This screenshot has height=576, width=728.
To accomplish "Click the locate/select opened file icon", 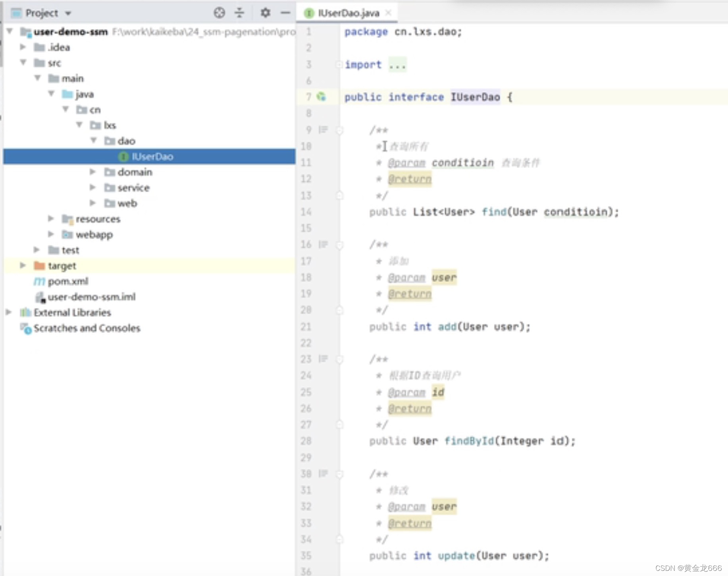I will [219, 13].
